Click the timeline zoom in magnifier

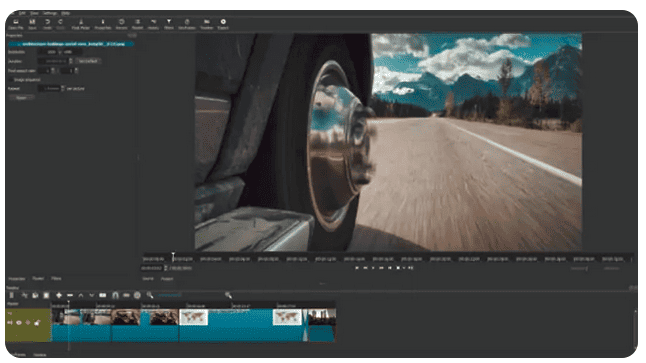tap(228, 295)
